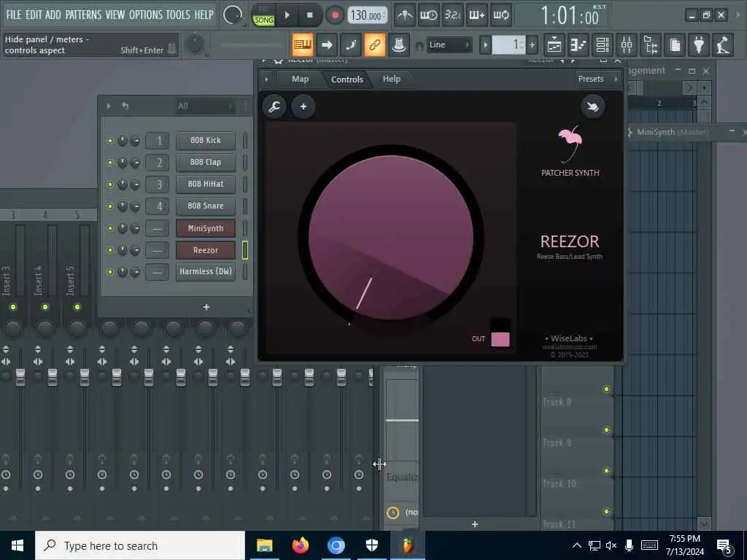
Task: Mute the 808 Kick channel green light
Action: point(110,141)
